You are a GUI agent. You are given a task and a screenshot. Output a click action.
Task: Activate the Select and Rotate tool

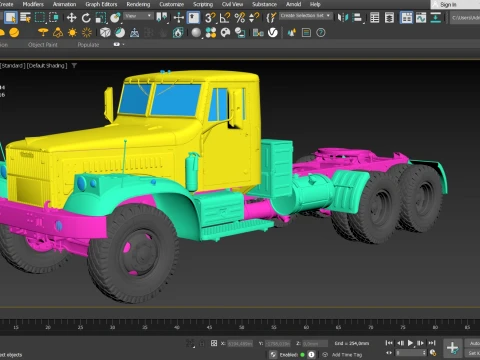click(86, 18)
